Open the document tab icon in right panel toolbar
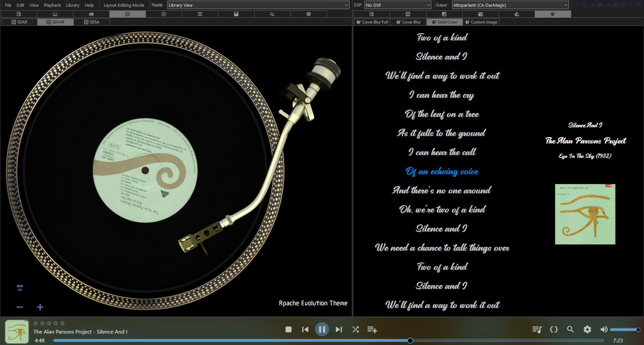This screenshot has height=345, width=644. click(x=372, y=14)
